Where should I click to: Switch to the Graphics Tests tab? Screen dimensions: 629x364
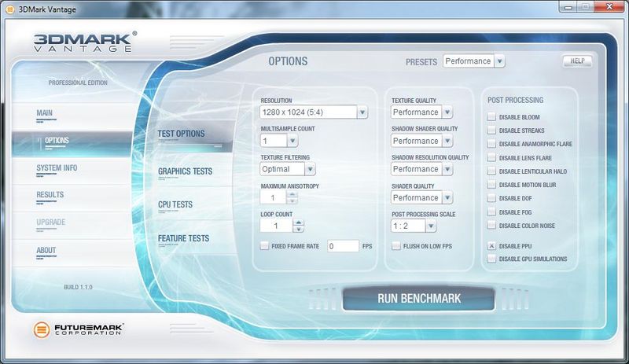185,171
